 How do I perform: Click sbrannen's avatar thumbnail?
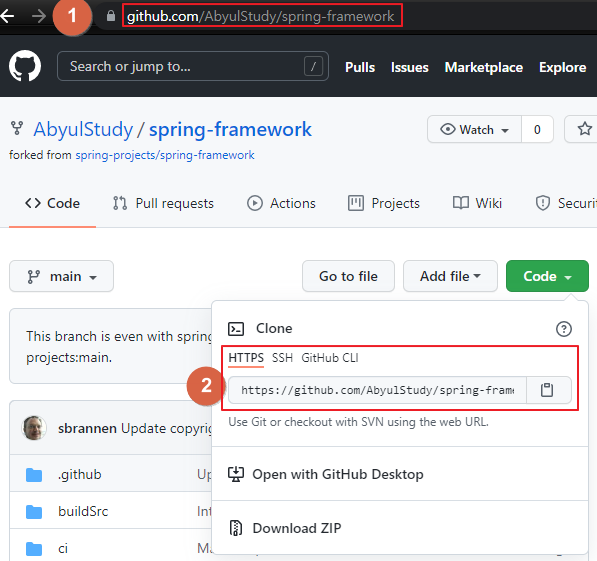click(x=34, y=428)
